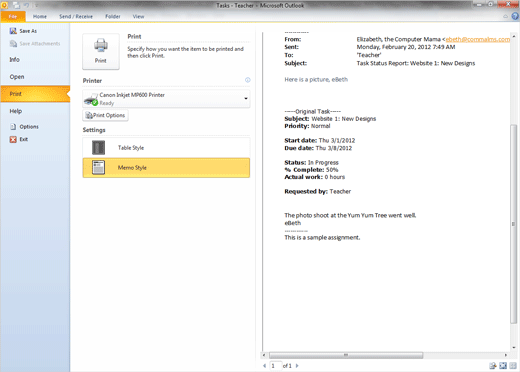
Task: Click the preview scroll up arrow
Action: pos(514,36)
